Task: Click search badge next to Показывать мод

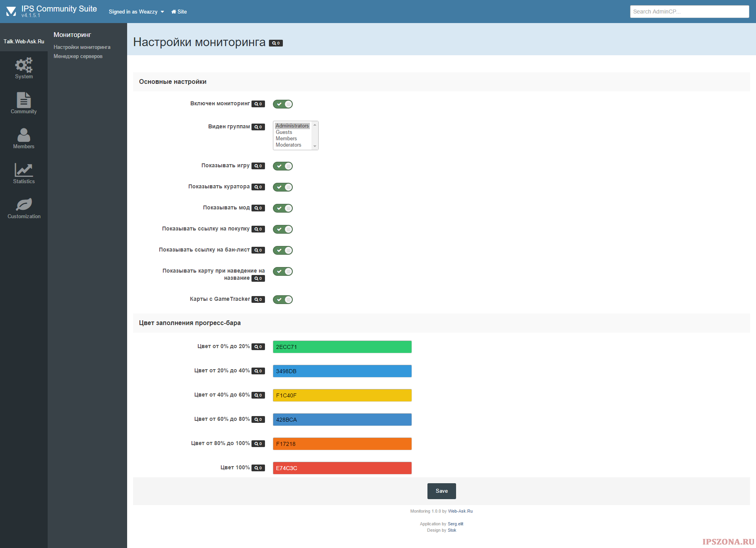Action: 258,208
